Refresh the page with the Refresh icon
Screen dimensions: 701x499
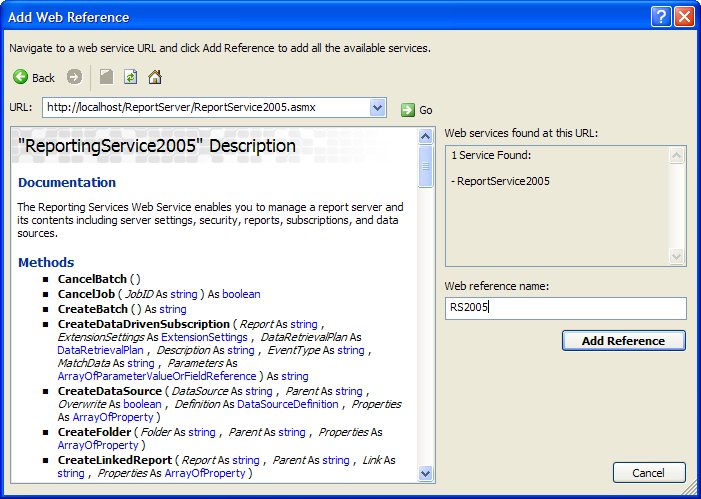[x=130, y=77]
